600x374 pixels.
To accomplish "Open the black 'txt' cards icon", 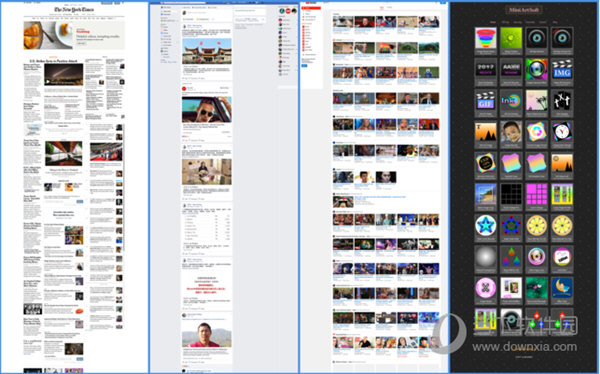I will point(562,101).
